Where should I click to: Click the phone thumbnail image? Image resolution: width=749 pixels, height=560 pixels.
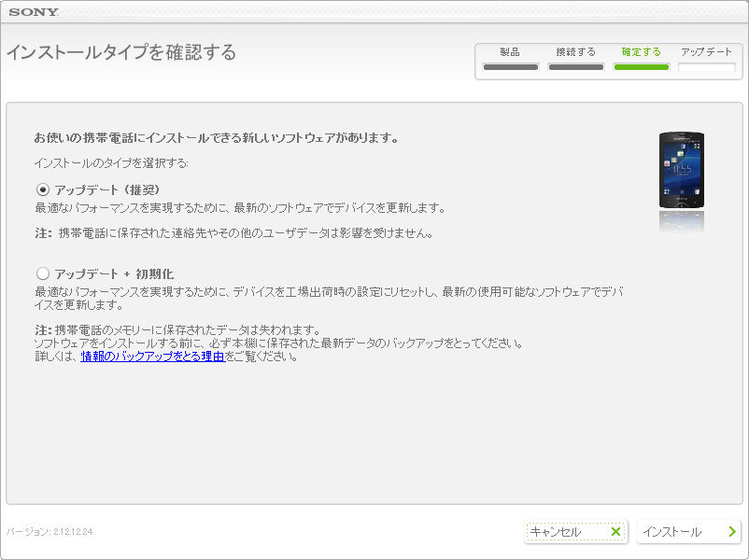click(x=682, y=170)
